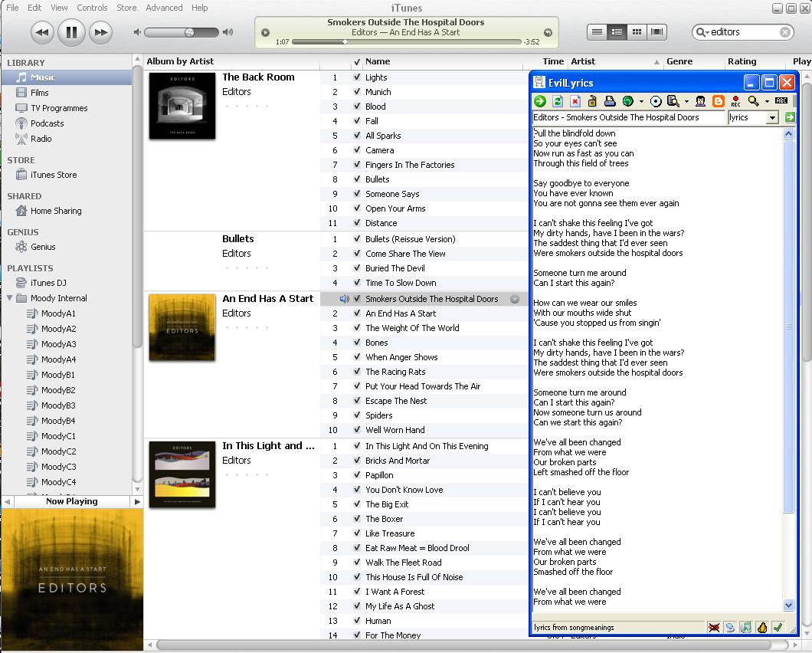Click the delete lyrics page icon in EvilLyrics
The width and height of the screenshot is (812, 653).
point(575,101)
